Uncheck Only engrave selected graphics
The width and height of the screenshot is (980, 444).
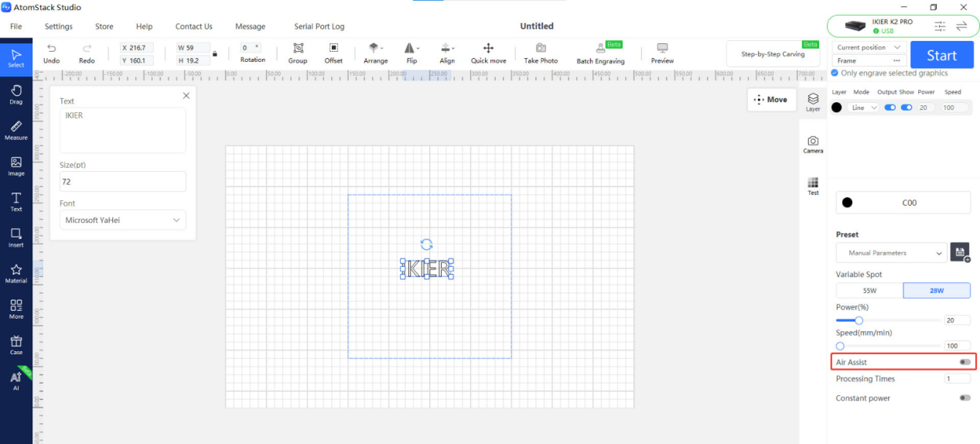(835, 73)
